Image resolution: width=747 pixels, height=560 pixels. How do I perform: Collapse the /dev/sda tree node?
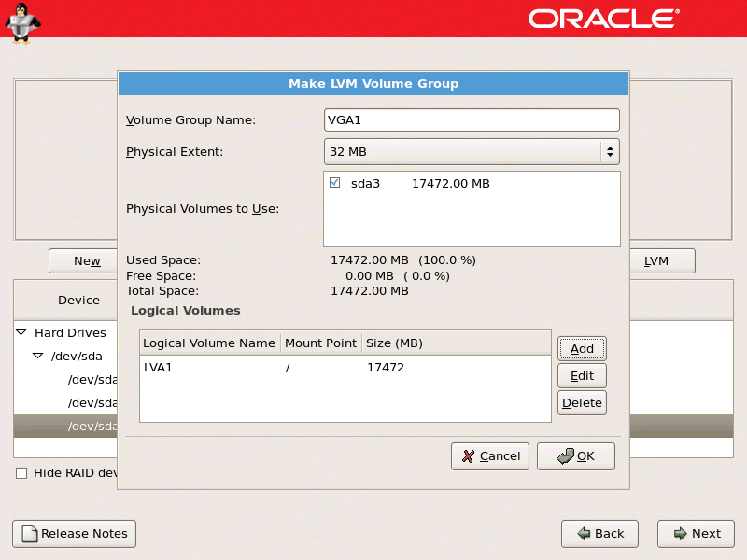coord(38,356)
